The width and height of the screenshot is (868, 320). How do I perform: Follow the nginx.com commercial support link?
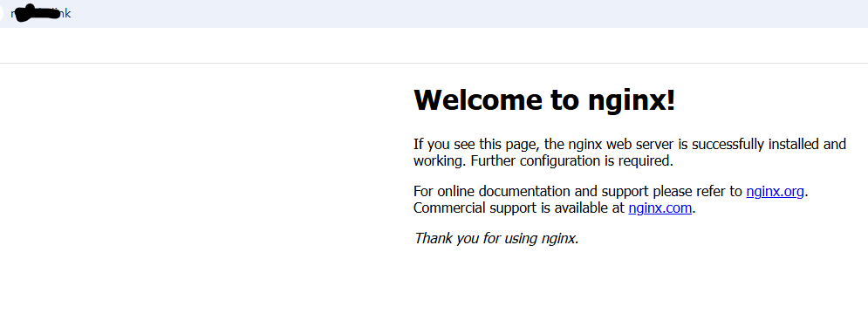point(660,208)
